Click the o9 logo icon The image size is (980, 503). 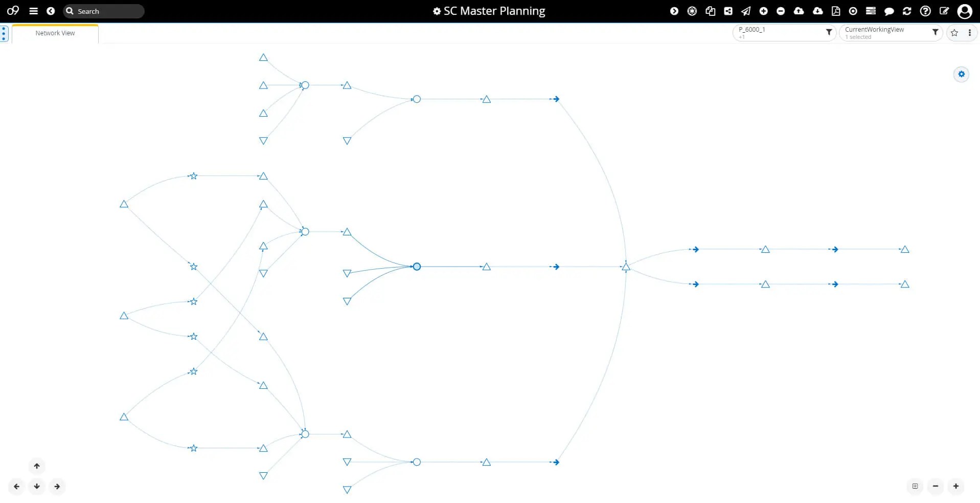point(13,11)
